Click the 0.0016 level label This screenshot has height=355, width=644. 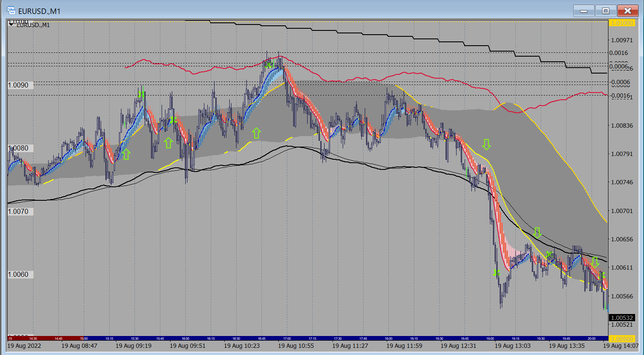tap(619, 53)
